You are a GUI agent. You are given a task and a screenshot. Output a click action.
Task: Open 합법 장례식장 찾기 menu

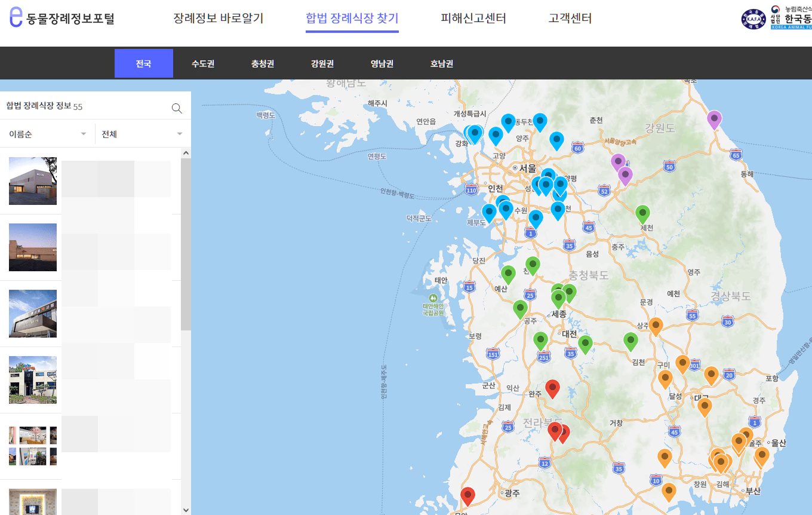pyautogui.click(x=352, y=19)
